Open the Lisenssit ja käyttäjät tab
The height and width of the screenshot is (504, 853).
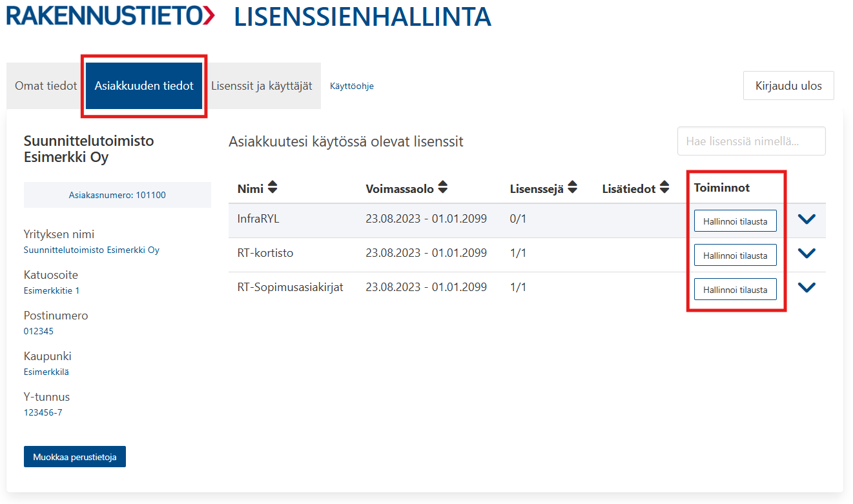(262, 86)
